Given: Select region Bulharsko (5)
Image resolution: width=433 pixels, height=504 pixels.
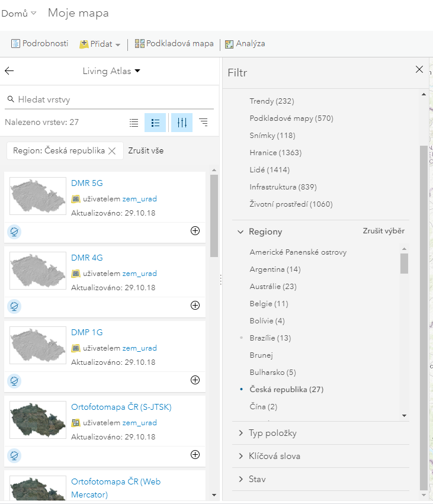Looking at the screenshot, I should coord(272,372).
